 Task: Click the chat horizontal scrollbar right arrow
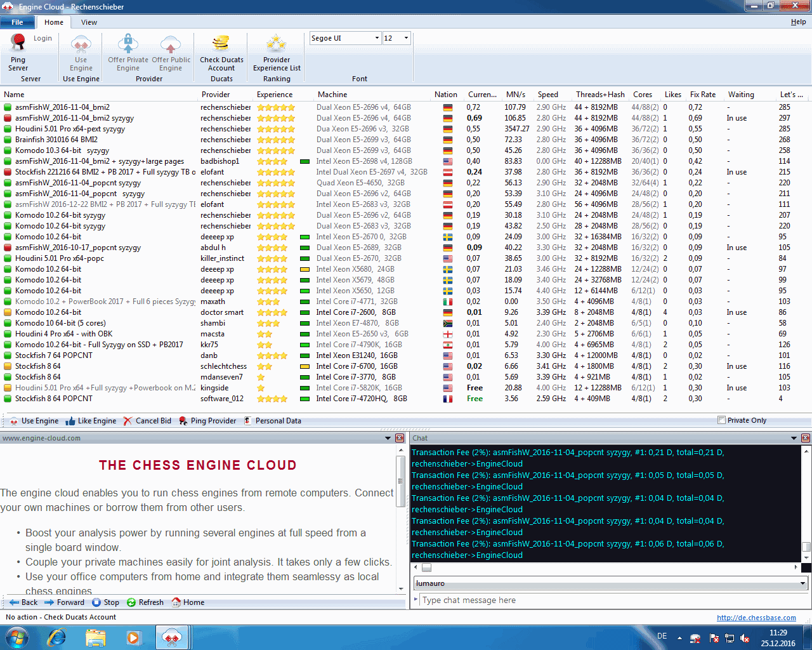pos(796,567)
